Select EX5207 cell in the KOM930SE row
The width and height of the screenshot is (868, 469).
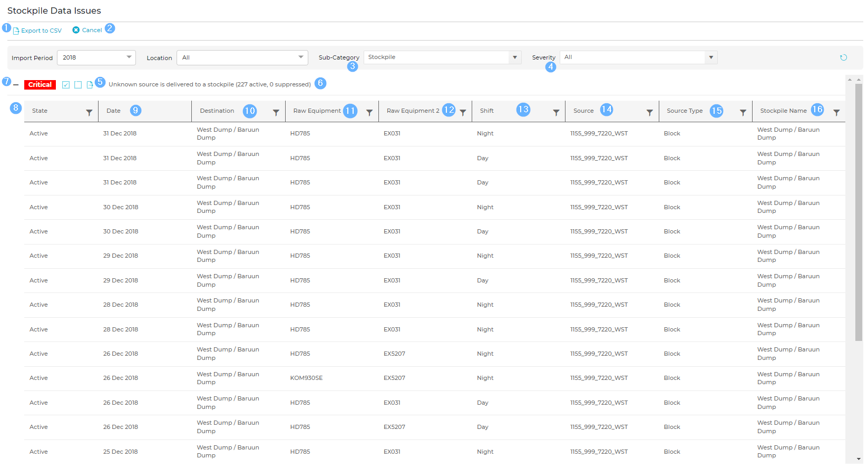(394, 378)
